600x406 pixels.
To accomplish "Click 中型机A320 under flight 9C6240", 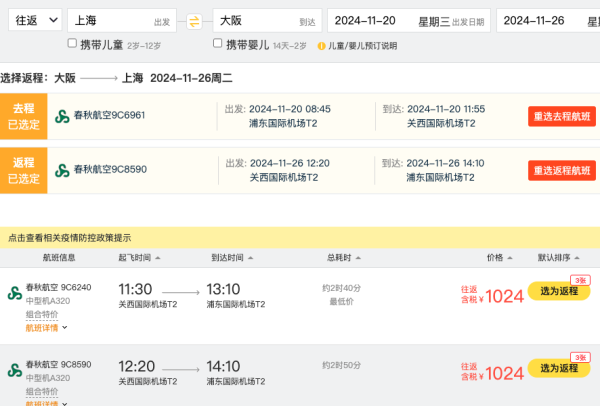I will point(48,301).
